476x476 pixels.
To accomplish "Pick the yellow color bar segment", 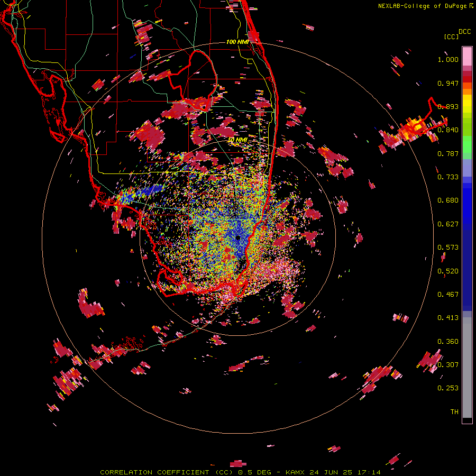I will 467,104.
